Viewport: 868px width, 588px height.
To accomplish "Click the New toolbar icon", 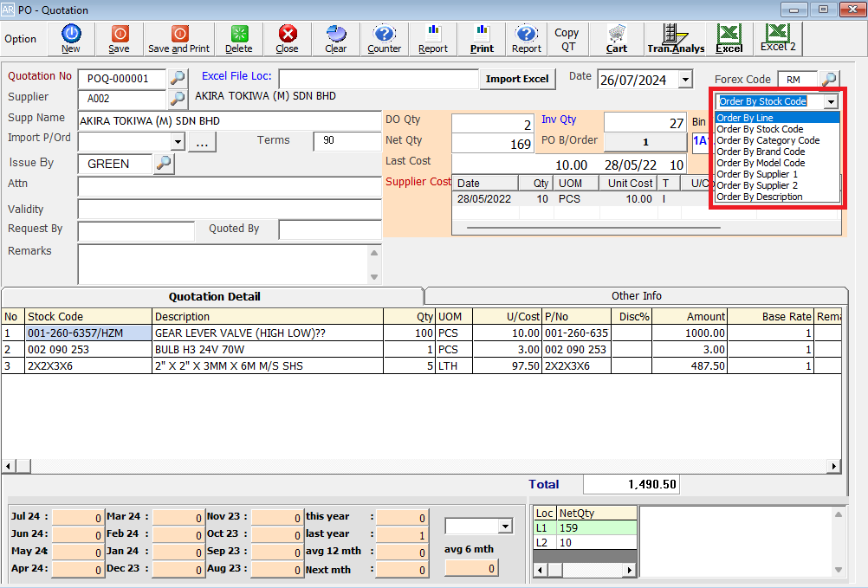I will click(x=71, y=39).
